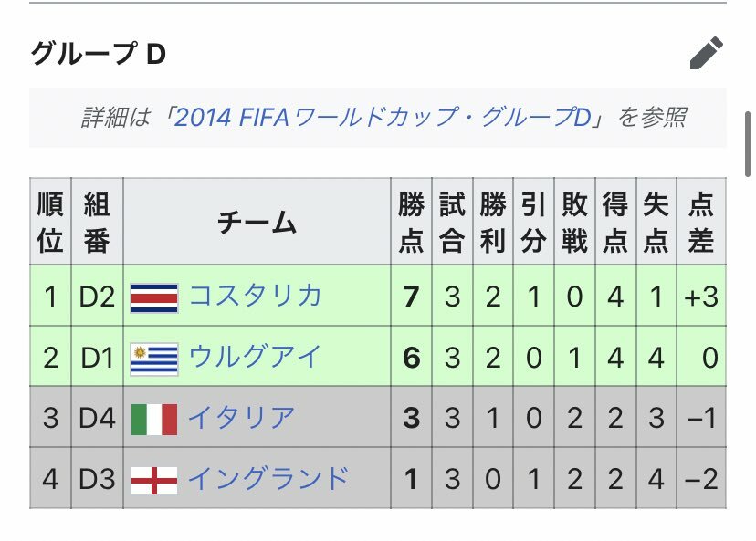Screen dimensions: 756x541
Task: Click the 点差 column header
Action: coord(701,222)
